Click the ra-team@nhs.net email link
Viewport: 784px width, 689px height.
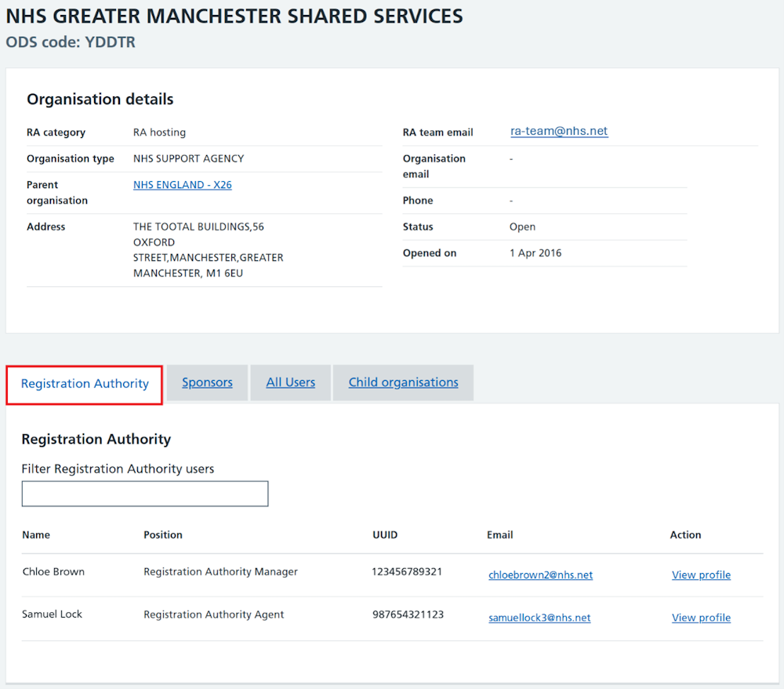[x=559, y=131]
